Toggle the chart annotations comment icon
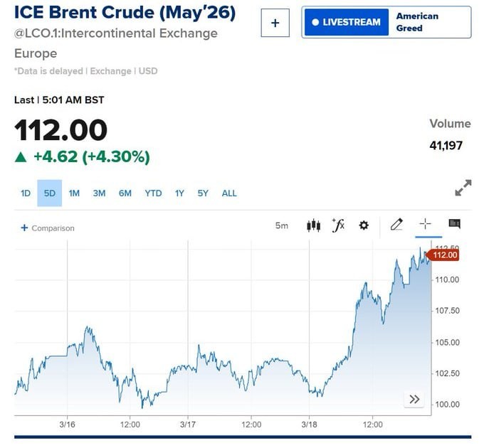Viewport: 484px width, 448px height. tap(454, 225)
